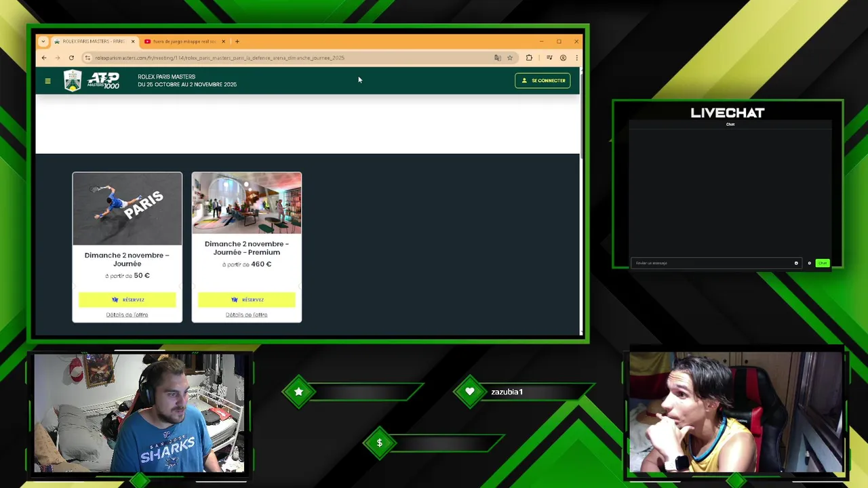Open the media controls icon in toolbar
Image resolution: width=868 pixels, height=488 pixels.
(x=549, y=58)
